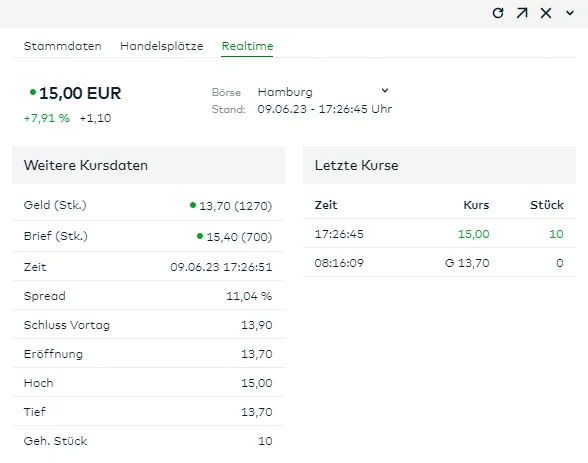
Task: Select the 08:16:09 trade row
Action: (439, 263)
